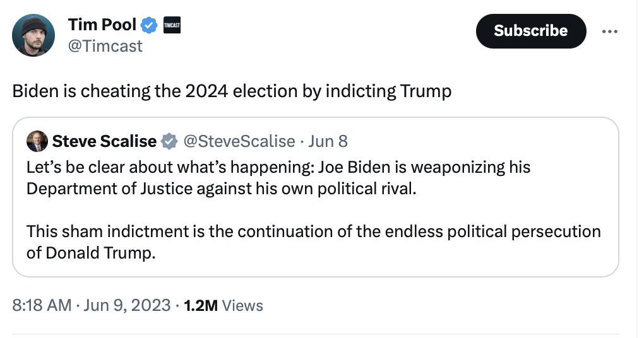This screenshot has width=644, height=338.
Task: Open the quoted tweet's Jun 8 date
Action: click(x=328, y=141)
